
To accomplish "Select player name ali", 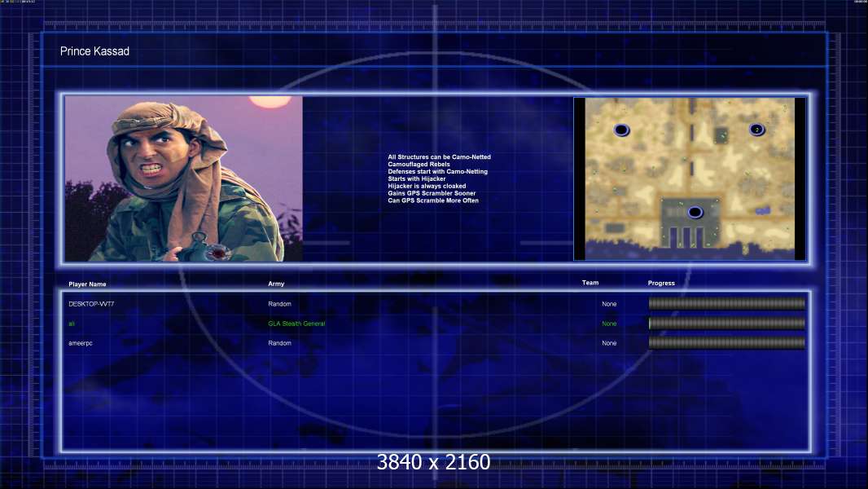I will coord(72,324).
